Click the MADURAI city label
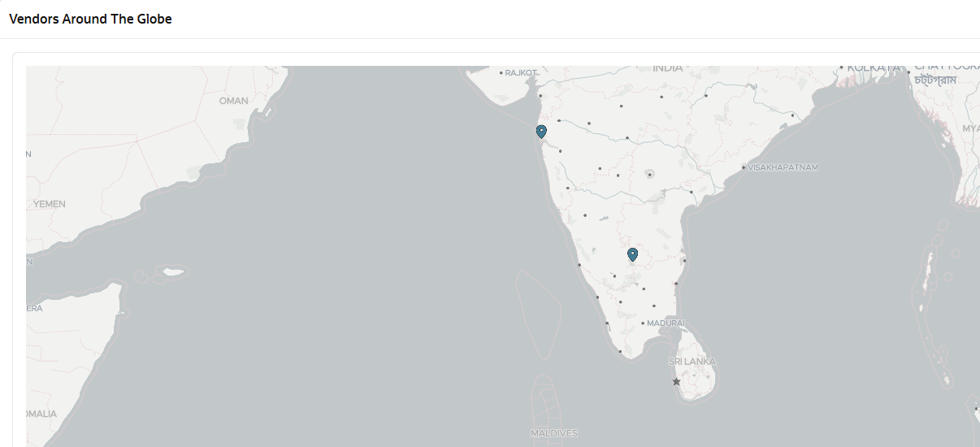Image resolution: width=980 pixels, height=447 pixels. 666,323
